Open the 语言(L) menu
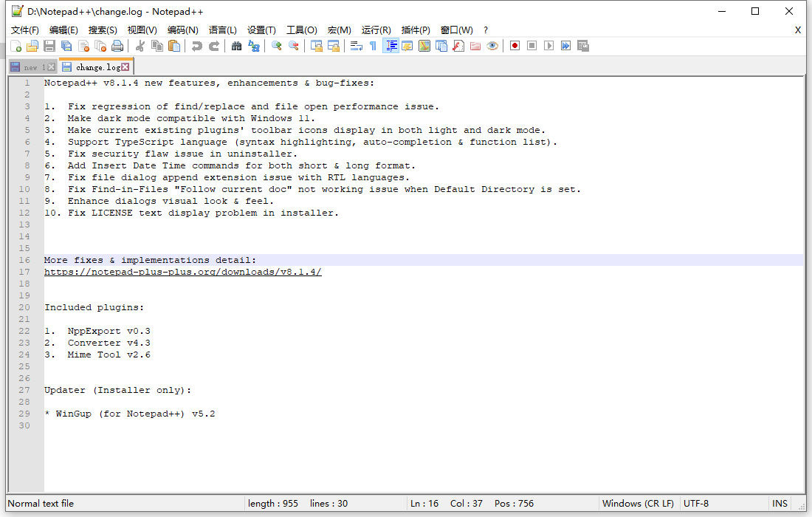The width and height of the screenshot is (812, 517). tap(223, 30)
